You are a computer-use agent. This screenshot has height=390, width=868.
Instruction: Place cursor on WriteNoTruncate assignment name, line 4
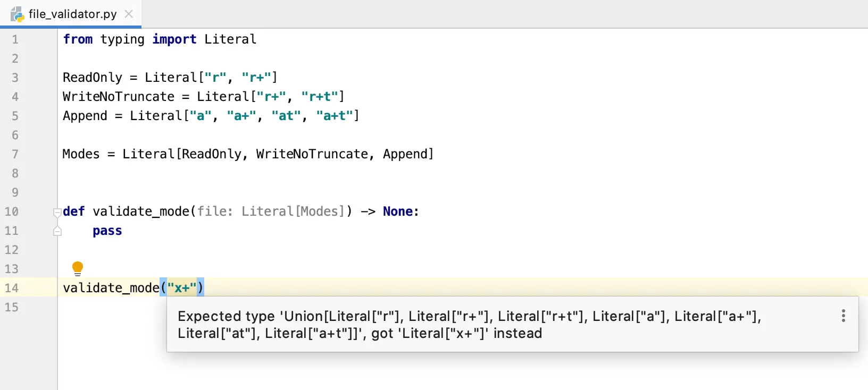pyautogui.click(x=119, y=97)
